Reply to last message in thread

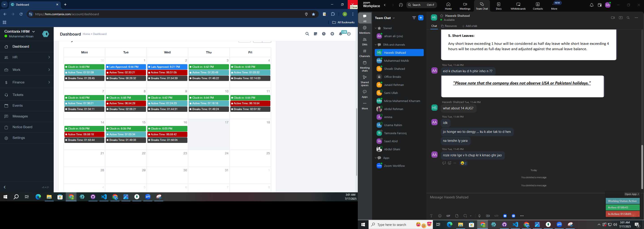click(444, 163)
